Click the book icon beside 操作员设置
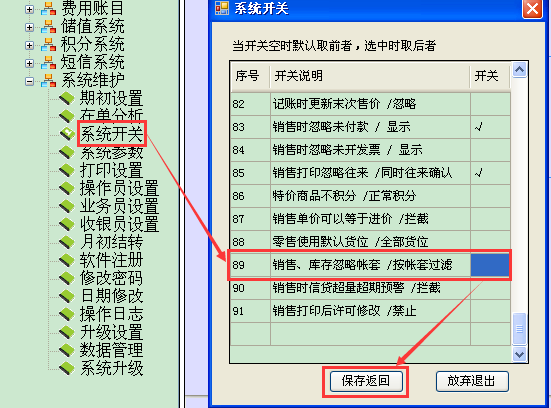This screenshot has height=408, width=551. click(x=66, y=188)
